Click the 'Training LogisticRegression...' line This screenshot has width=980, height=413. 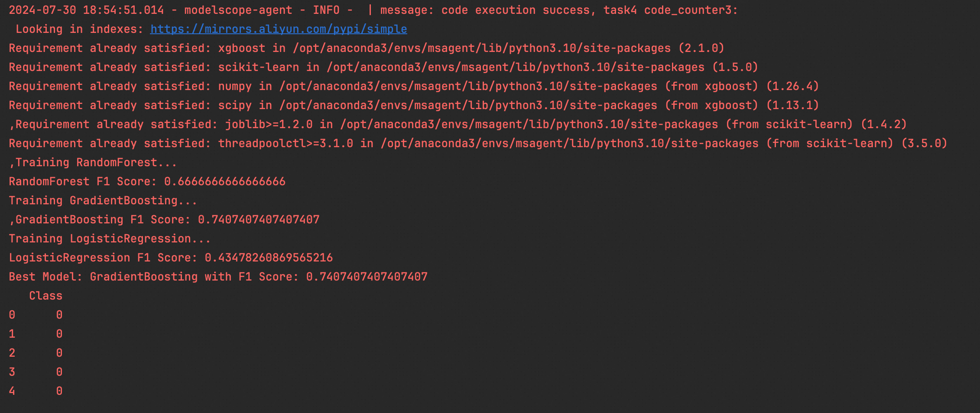click(110, 239)
